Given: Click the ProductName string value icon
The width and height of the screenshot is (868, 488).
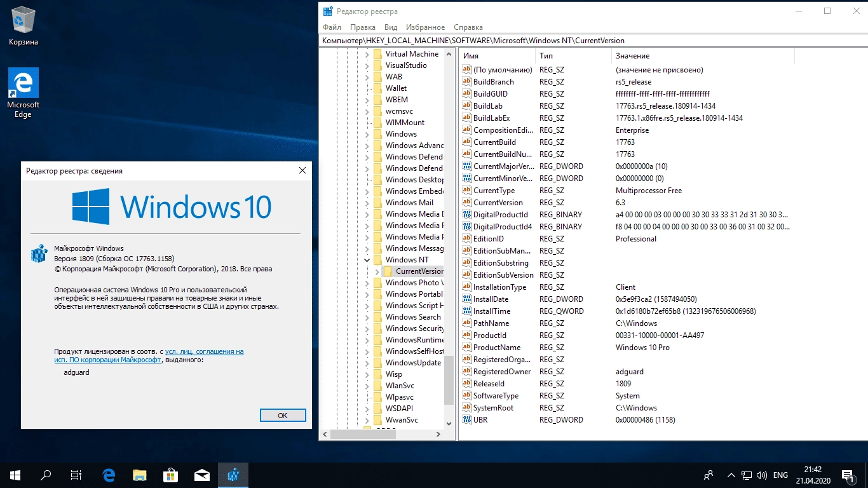Looking at the screenshot, I should pyautogui.click(x=467, y=348).
